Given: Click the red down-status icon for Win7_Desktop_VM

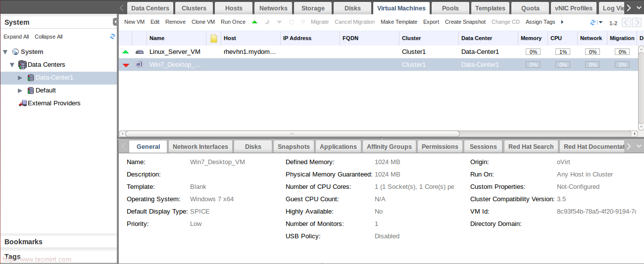Looking at the screenshot, I should 126,65.
